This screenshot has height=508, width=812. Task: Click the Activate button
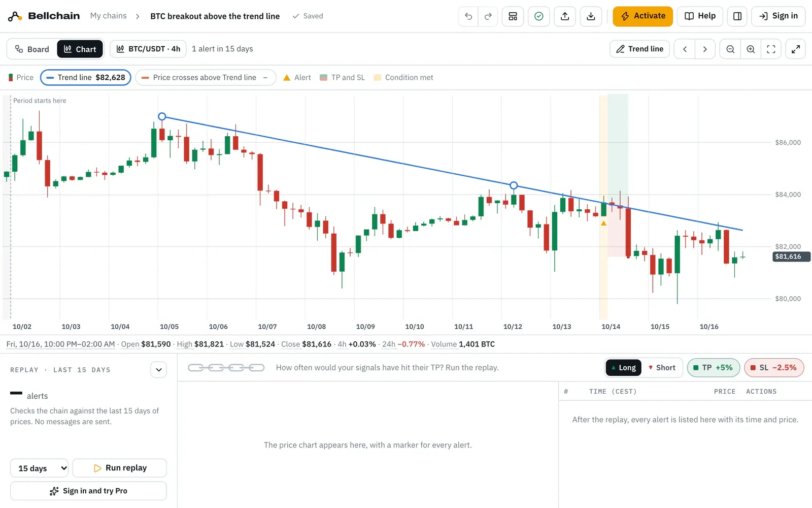[x=642, y=16]
